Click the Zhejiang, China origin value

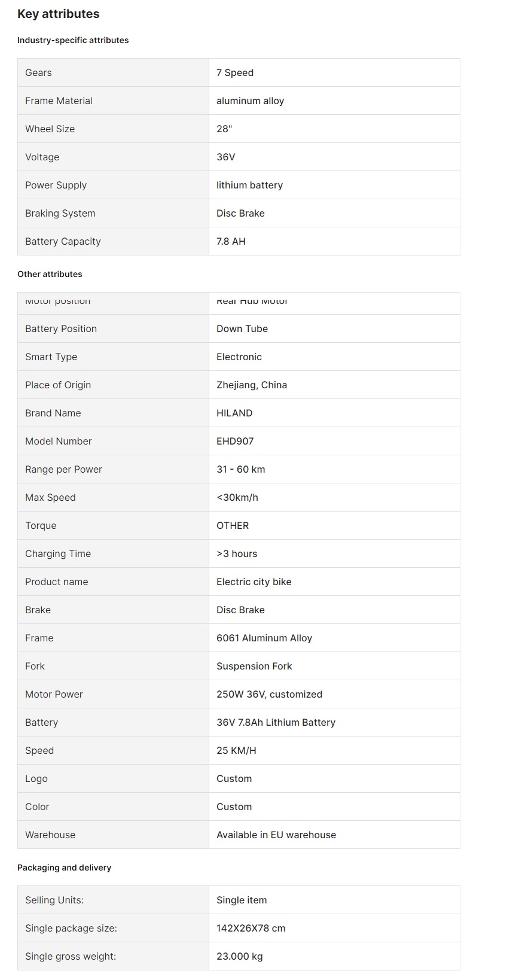point(252,385)
